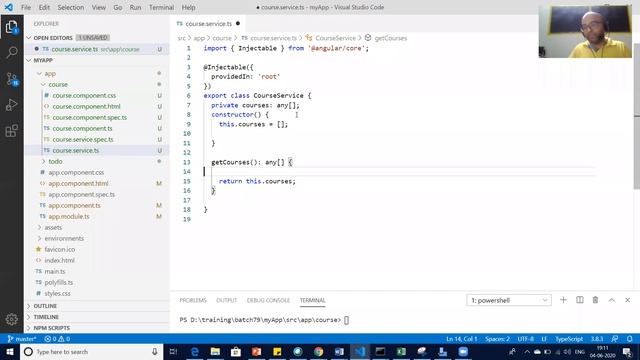The height and width of the screenshot is (360, 640).
Task: Open app.module.ts file
Action: click(69, 216)
